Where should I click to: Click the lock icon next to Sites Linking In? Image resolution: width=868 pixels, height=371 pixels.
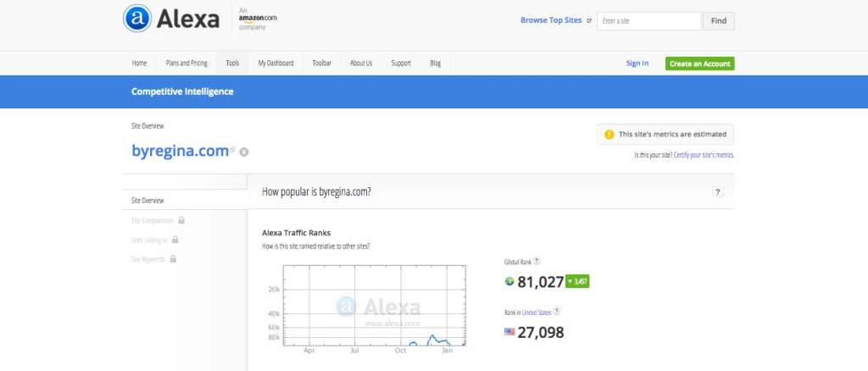point(175,240)
